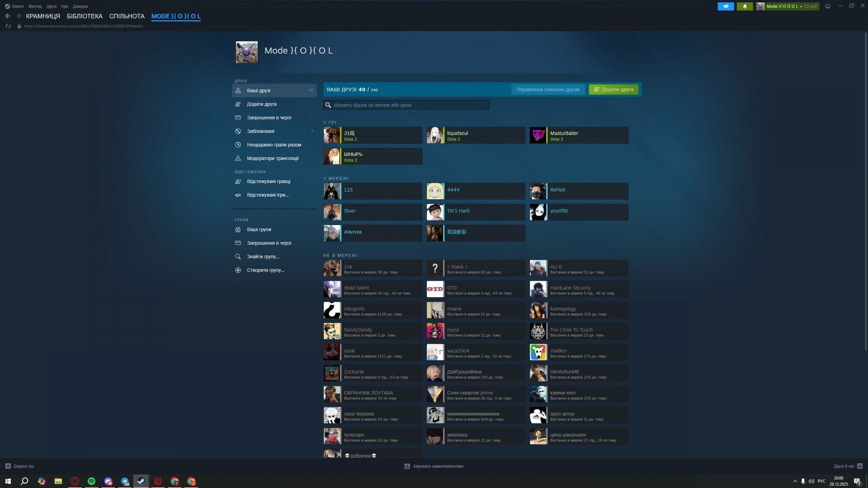
Task: Switch to the БІБЛІОТЕКА tab
Action: click(x=85, y=16)
